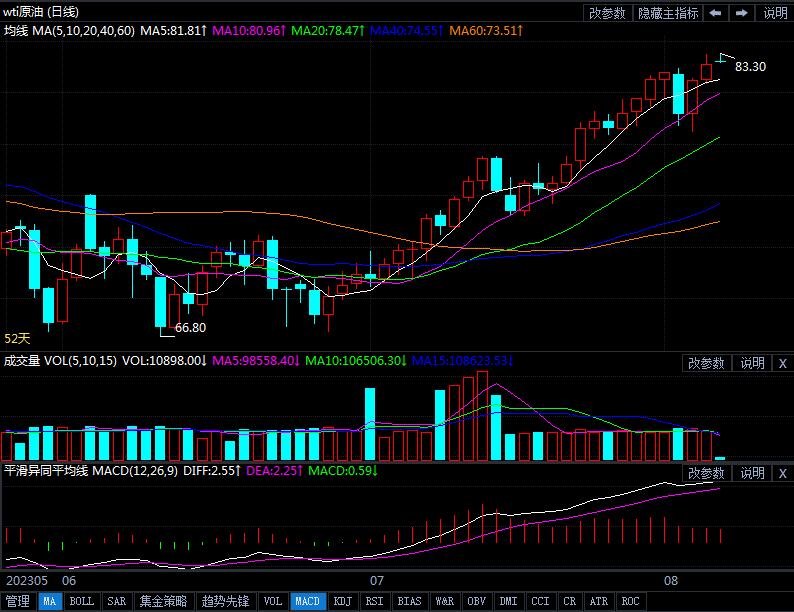Close the MACD indicator panel with X
Screen dimensions: 794x612
782,473
